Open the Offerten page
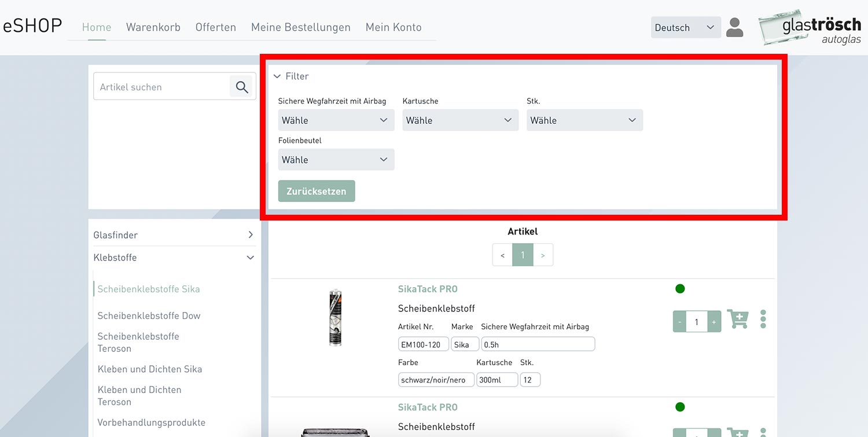868x437 pixels. [x=216, y=27]
